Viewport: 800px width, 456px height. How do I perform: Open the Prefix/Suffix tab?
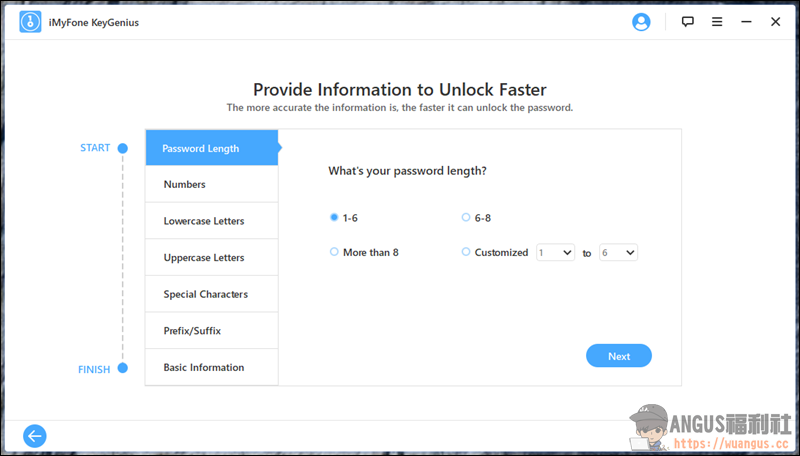point(211,331)
